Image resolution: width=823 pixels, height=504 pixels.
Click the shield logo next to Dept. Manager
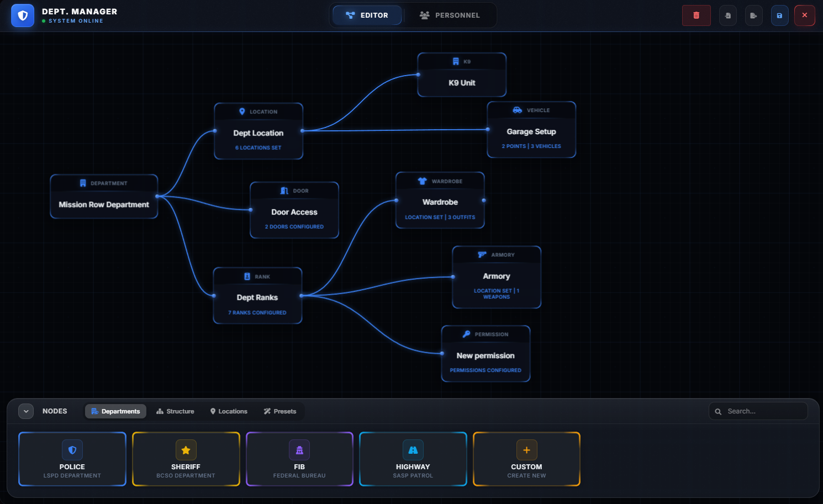point(23,15)
